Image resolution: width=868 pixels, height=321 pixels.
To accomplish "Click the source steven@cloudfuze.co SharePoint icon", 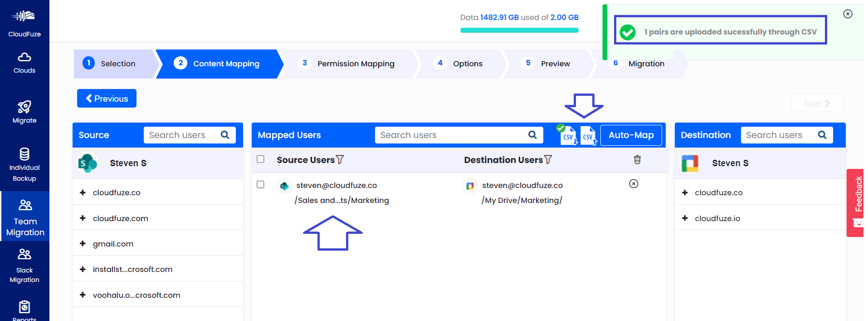I will (284, 186).
